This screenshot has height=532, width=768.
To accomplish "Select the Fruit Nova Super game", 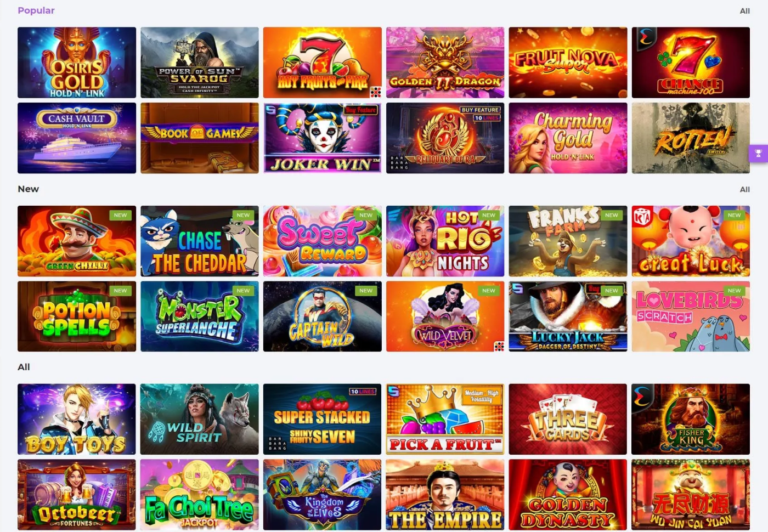I will tap(568, 63).
